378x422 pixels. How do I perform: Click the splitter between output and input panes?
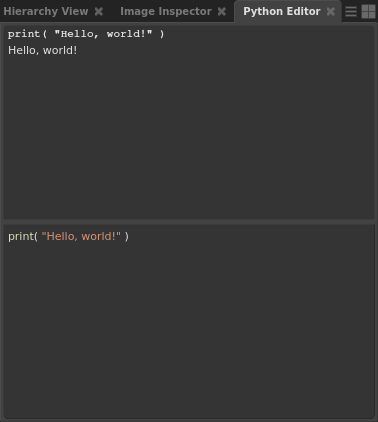point(189,222)
